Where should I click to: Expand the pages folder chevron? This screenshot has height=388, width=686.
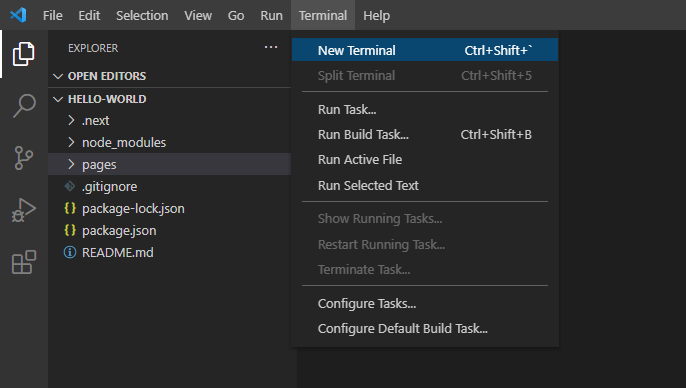tap(71, 164)
